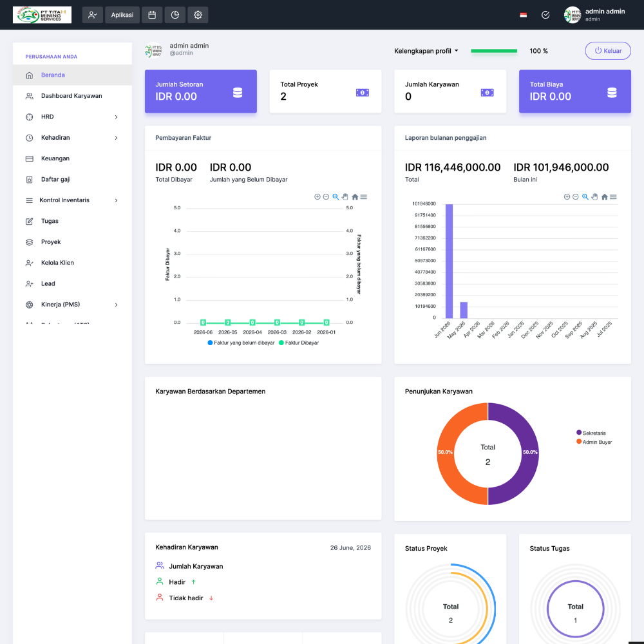Screen dimensions: 644x644
Task: Click the Jumlah Karyawan card
Action: [x=450, y=91]
